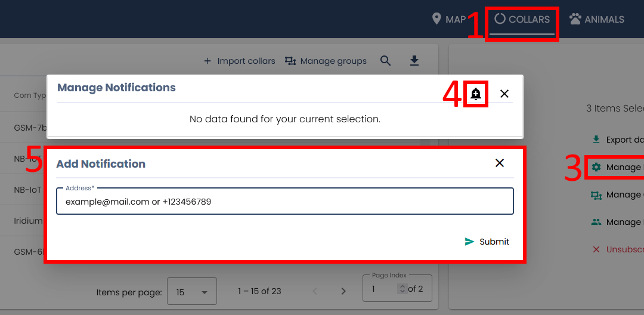Image resolution: width=644 pixels, height=315 pixels.
Task: Click the green gear Manage icon
Action: pyautogui.click(x=596, y=167)
